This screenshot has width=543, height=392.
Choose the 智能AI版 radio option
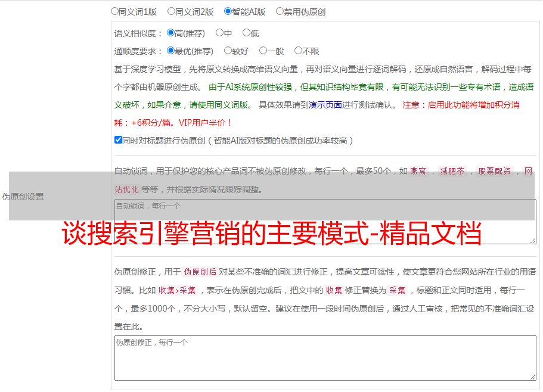(228, 11)
